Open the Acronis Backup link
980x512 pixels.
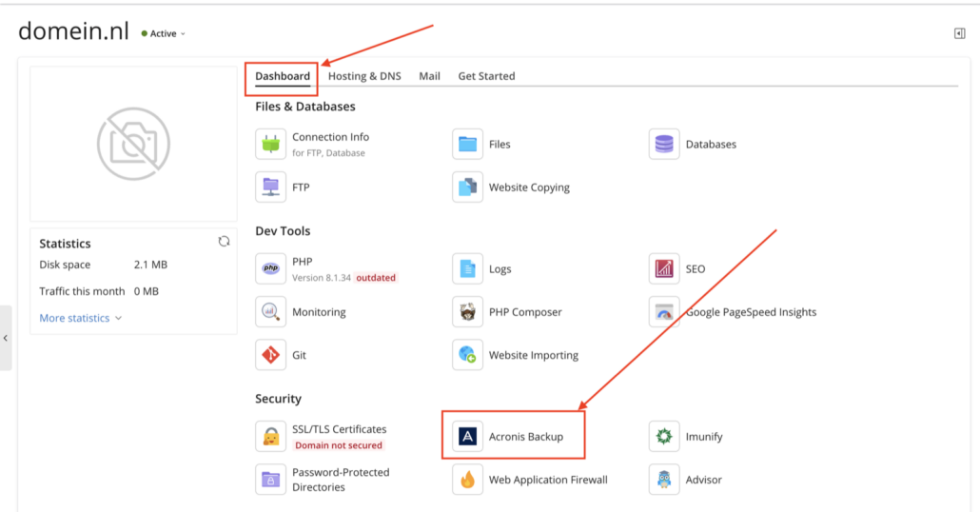pyautogui.click(x=525, y=437)
